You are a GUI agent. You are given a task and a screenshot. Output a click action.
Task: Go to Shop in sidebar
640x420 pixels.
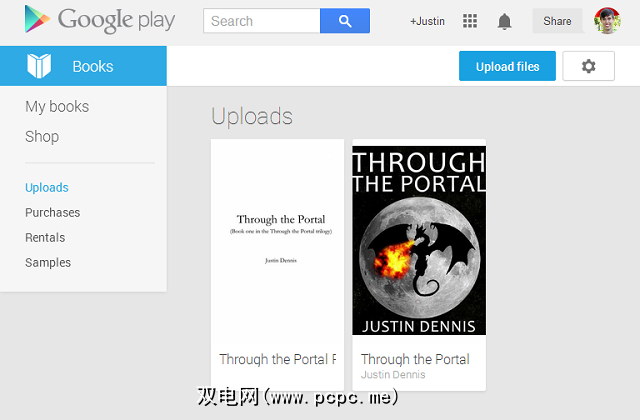(x=42, y=136)
